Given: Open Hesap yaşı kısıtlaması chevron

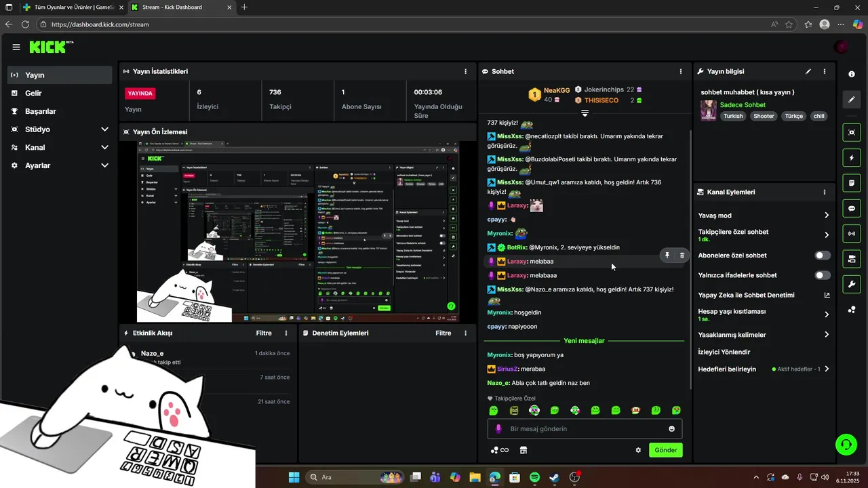Looking at the screenshot, I should (x=827, y=314).
